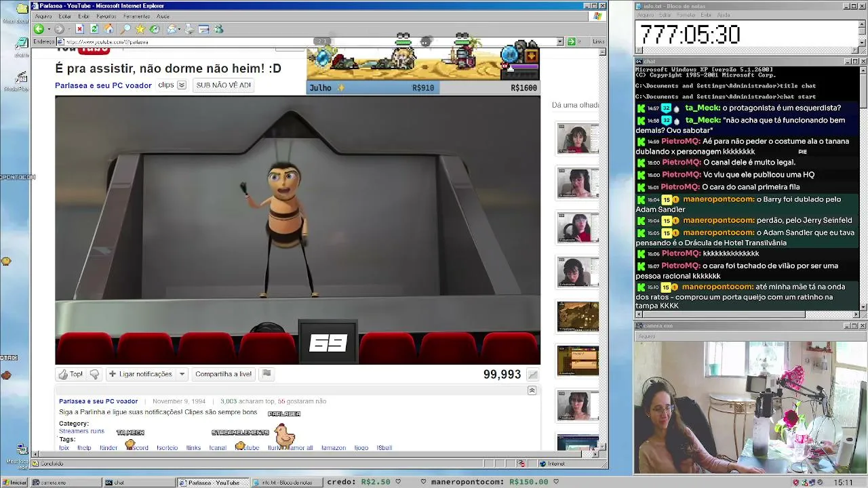Image resolution: width=868 pixels, height=488 pixels.
Task: Open the Editar menu in Internet Explorer
Action: (x=65, y=16)
